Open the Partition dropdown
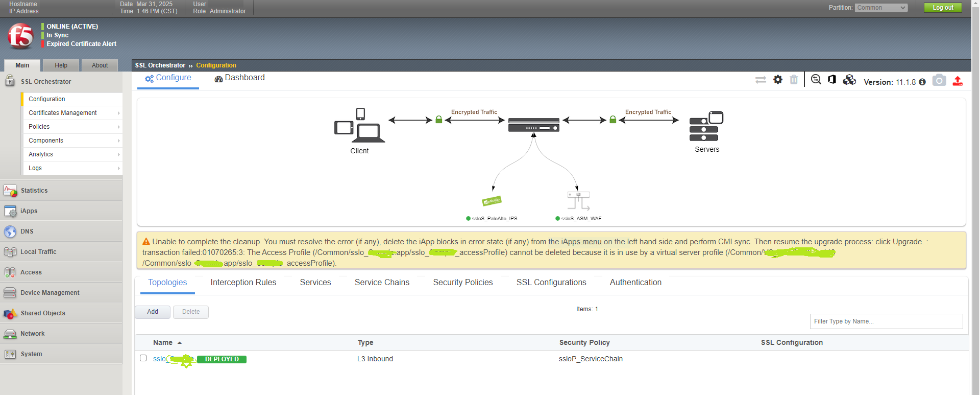This screenshot has width=980, height=395. 881,8
